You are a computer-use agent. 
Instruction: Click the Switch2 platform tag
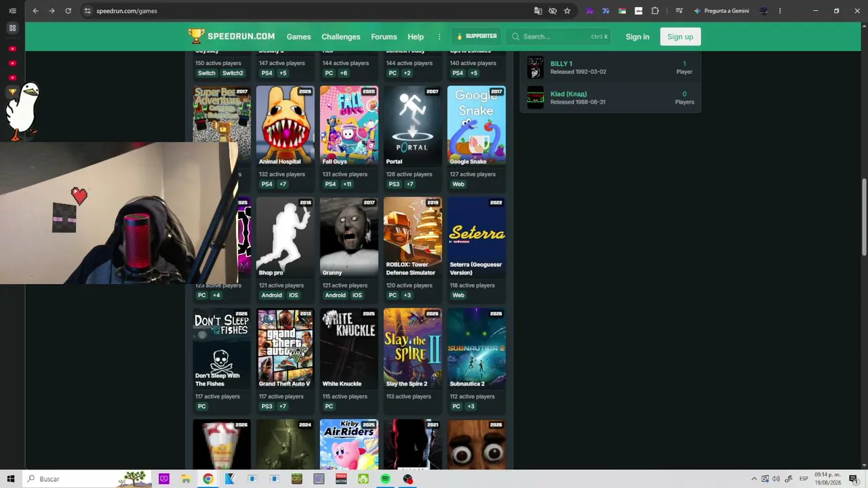[x=233, y=73]
